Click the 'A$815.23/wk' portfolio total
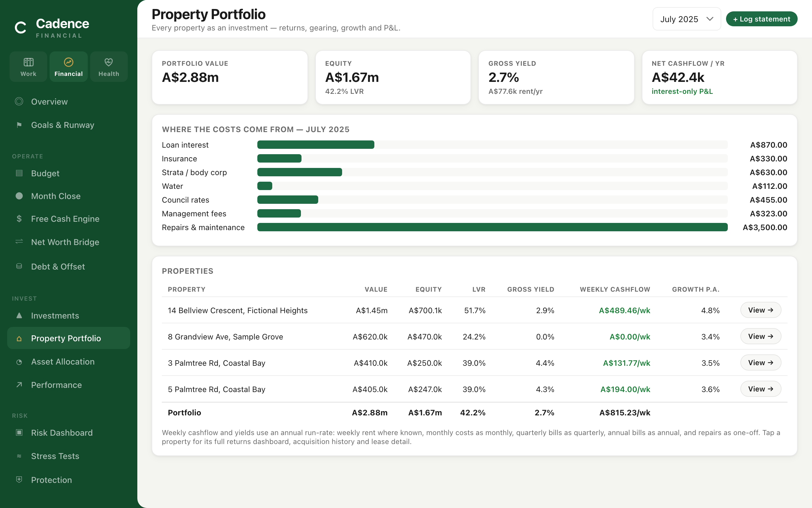Image resolution: width=812 pixels, height=508 pixels. (625, 413)
